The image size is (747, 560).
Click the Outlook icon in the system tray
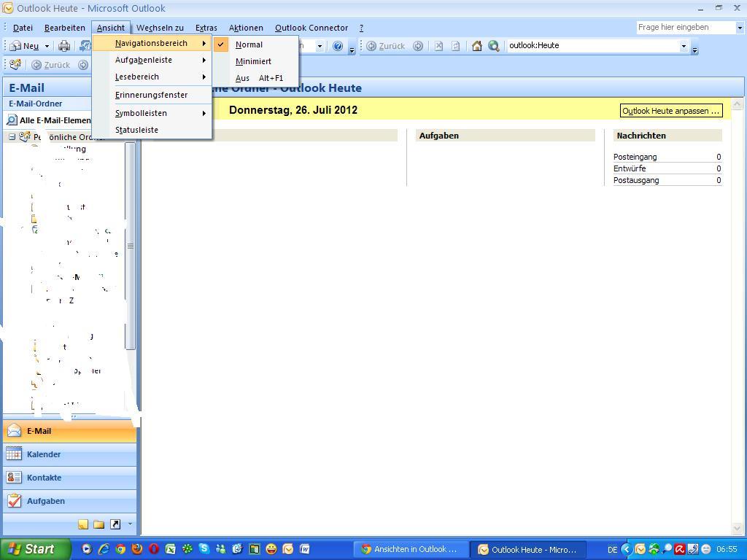[x=640, y=549]
